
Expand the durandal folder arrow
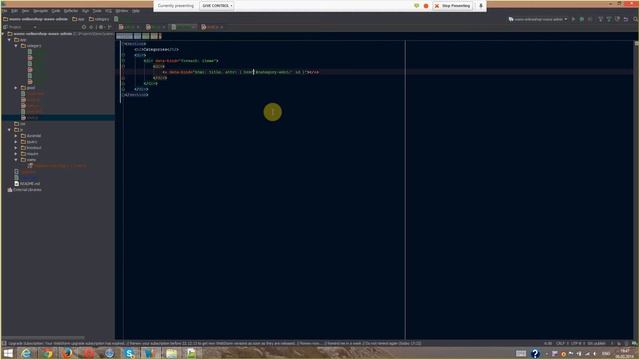coord(16,136)
